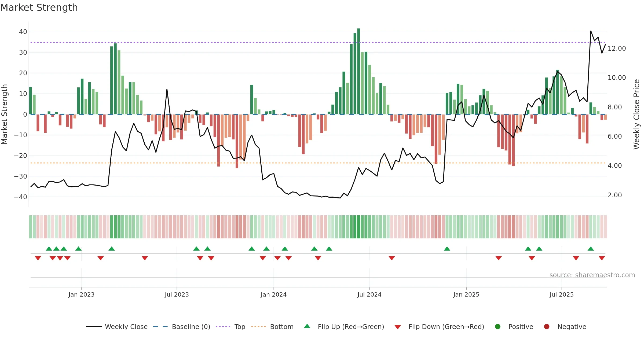
Task: Toggle the Top legend entry
Action: pos(230,327)
